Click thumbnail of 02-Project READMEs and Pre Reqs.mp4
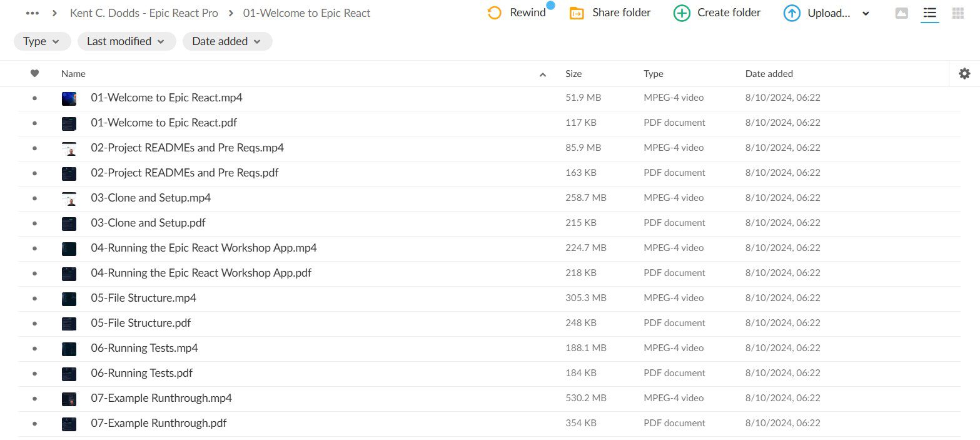Image resolution: width=980 pixels, height=440 pixels. click(69, 148)
